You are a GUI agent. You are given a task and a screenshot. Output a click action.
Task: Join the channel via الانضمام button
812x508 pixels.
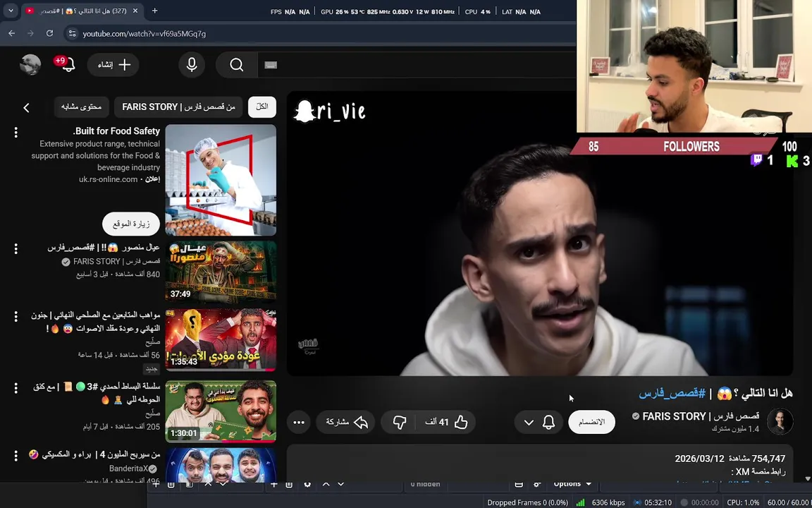pyautogui.click(x=591, y=423)
